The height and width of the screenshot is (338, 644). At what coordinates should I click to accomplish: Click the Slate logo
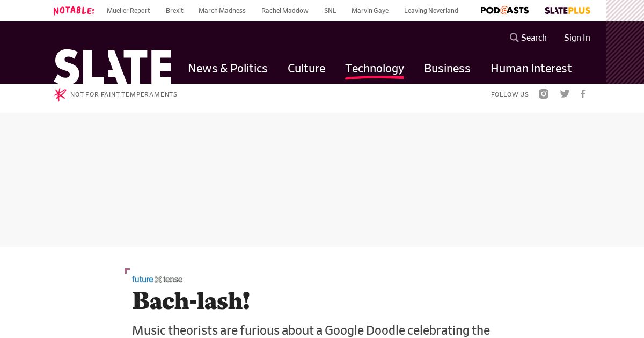[x=113, y=67]
